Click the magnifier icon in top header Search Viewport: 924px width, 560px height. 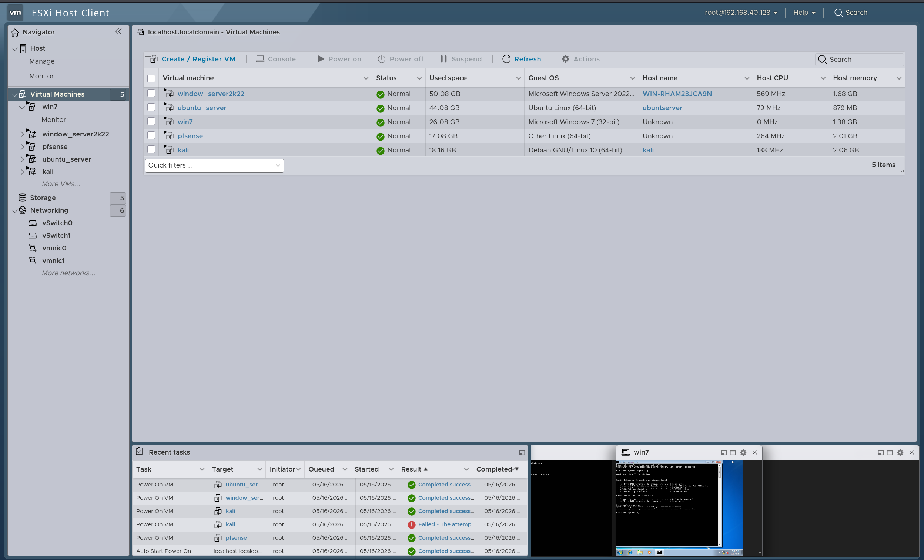[838, 13]
